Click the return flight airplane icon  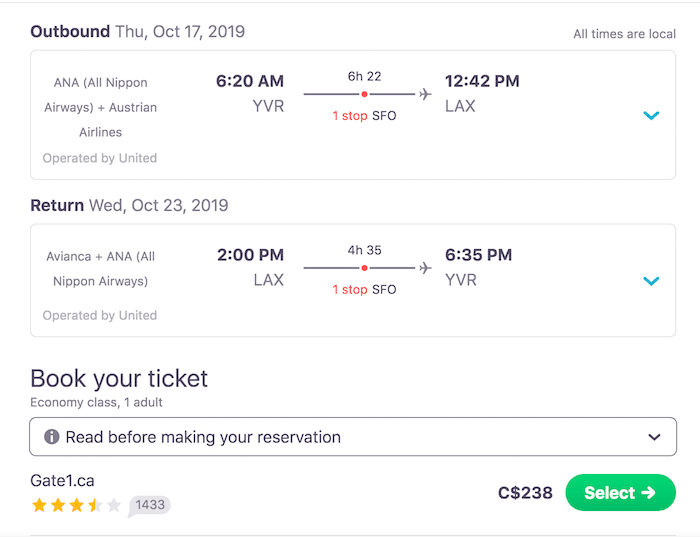pyautogui.click(x=425, y=268)
